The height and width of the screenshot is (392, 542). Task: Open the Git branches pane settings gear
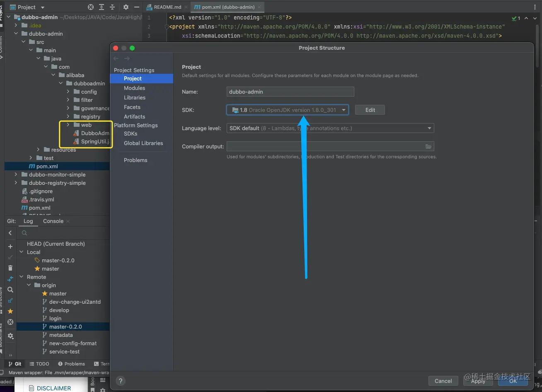tap(10, 336)
